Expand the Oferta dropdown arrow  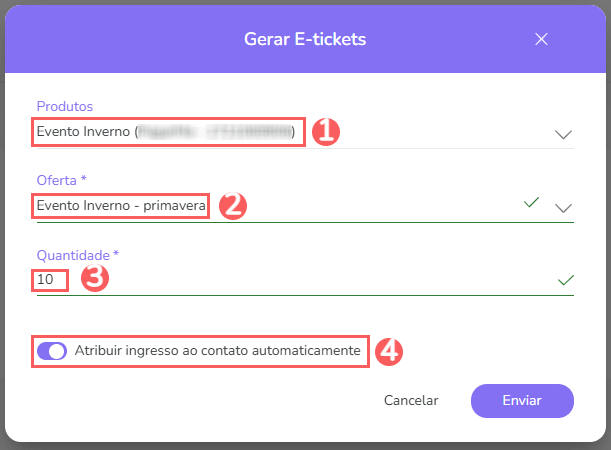coord(563,207)
